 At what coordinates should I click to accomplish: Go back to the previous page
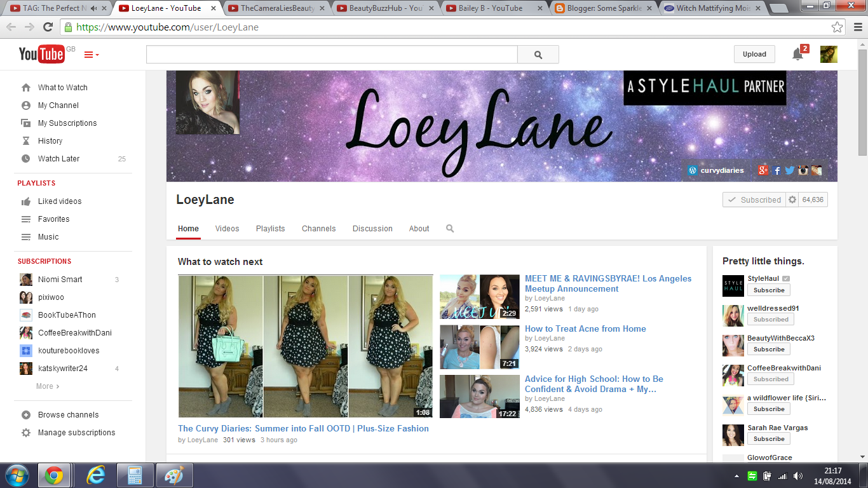pos(12,27)
